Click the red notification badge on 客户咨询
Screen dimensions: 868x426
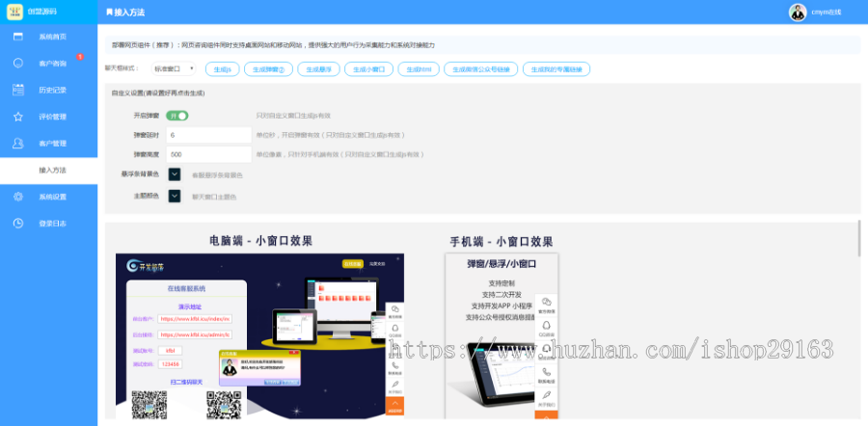coord(80,57)
